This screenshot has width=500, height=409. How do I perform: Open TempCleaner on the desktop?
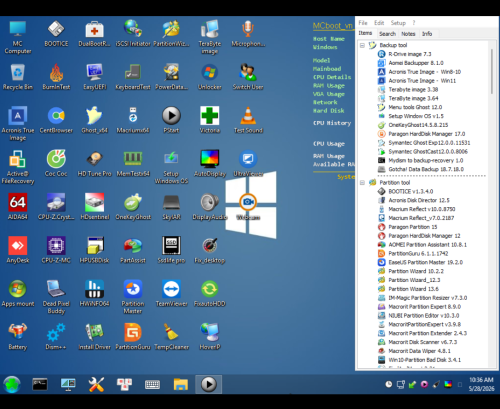click(x=171, y=337)
